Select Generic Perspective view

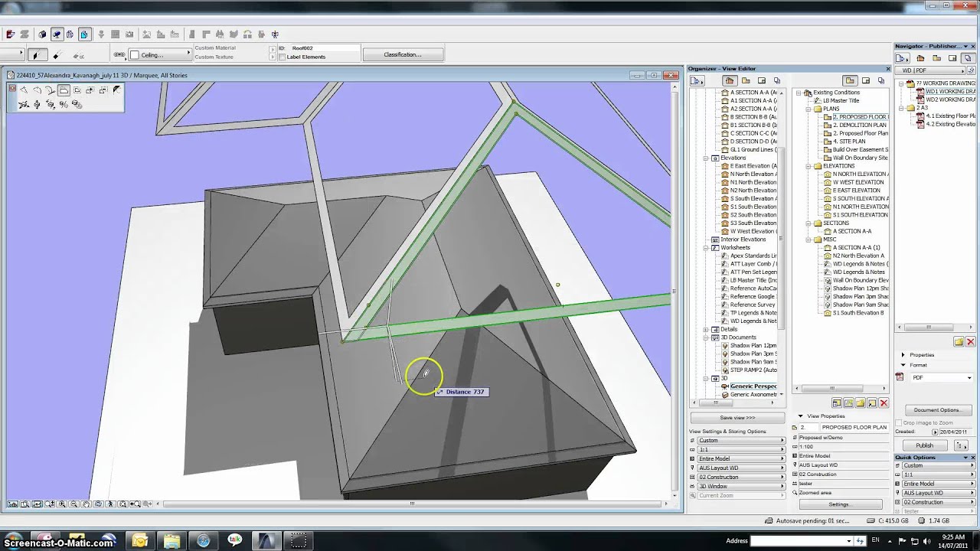(x=753, y=386)
